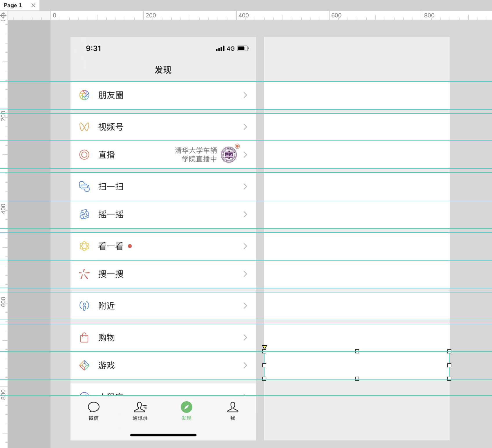Image resolution: width=492 pixels, height=448 pixels.
Task: Open the chevron on 朋友圈 row
Action: point(245,95)
